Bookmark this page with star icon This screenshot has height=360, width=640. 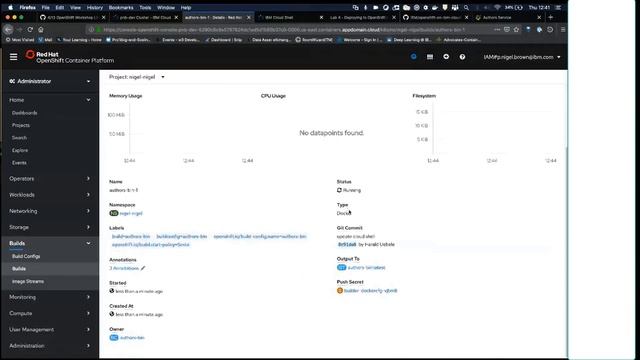tap(516, 29)
